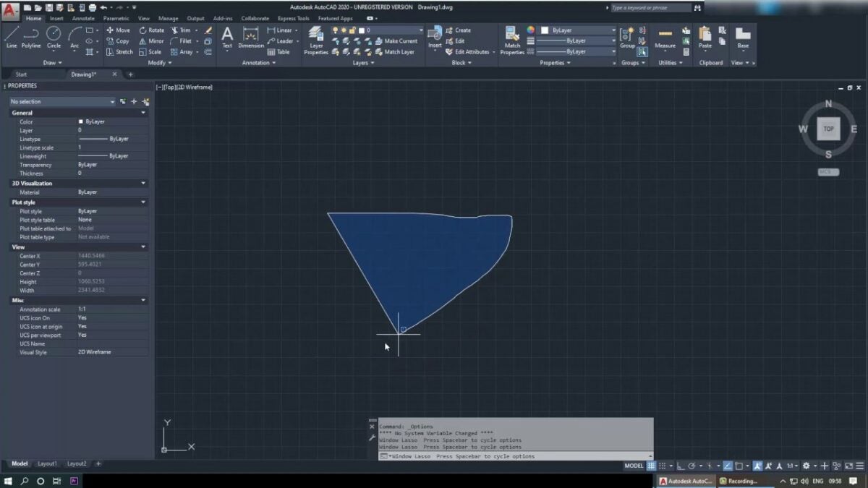Activate the Rotate tool

(153, 30)
